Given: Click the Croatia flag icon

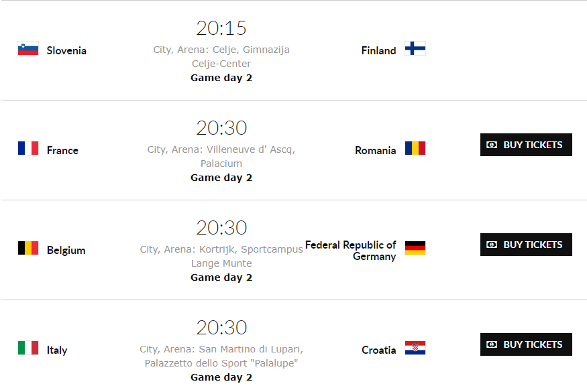Looking at the screenshot, I should pyautogui.click(x=415, y=348).
